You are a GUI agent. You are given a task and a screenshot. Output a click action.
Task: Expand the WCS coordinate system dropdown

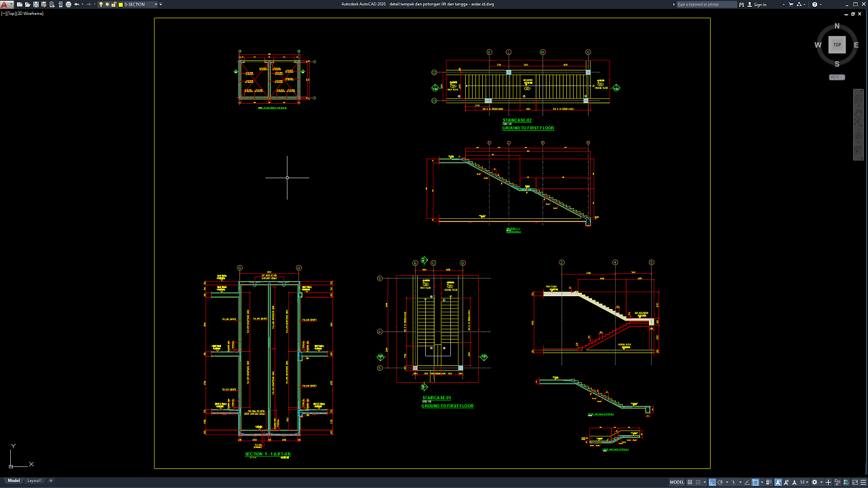point(837,77)
